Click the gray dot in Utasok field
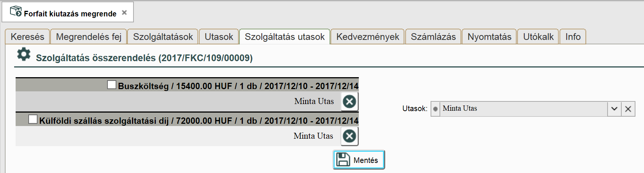 pyautogui.click(x=435, y=109)
